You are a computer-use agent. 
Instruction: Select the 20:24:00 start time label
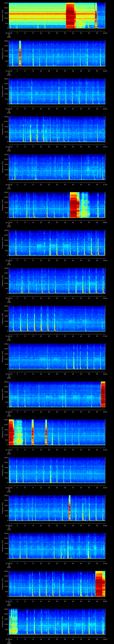tap(9, 109)
